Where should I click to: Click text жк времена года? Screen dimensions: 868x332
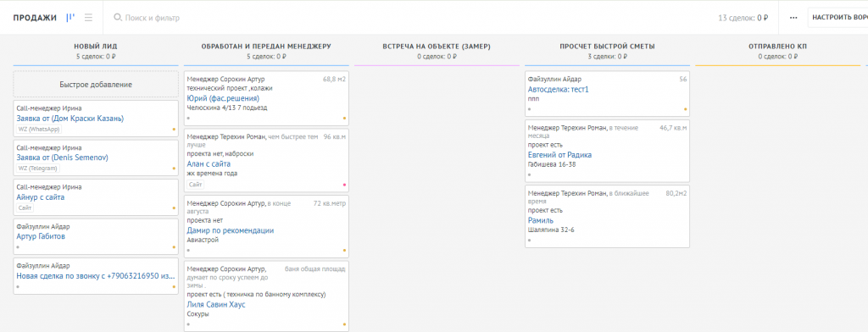click(212, 173)
